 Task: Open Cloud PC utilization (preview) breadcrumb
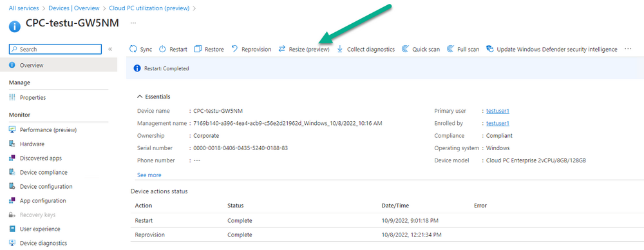click(149, 8)
